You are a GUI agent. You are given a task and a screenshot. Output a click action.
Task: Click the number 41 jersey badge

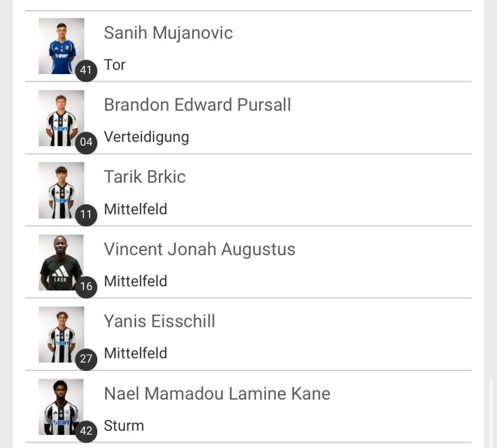[x=86, y=70]
